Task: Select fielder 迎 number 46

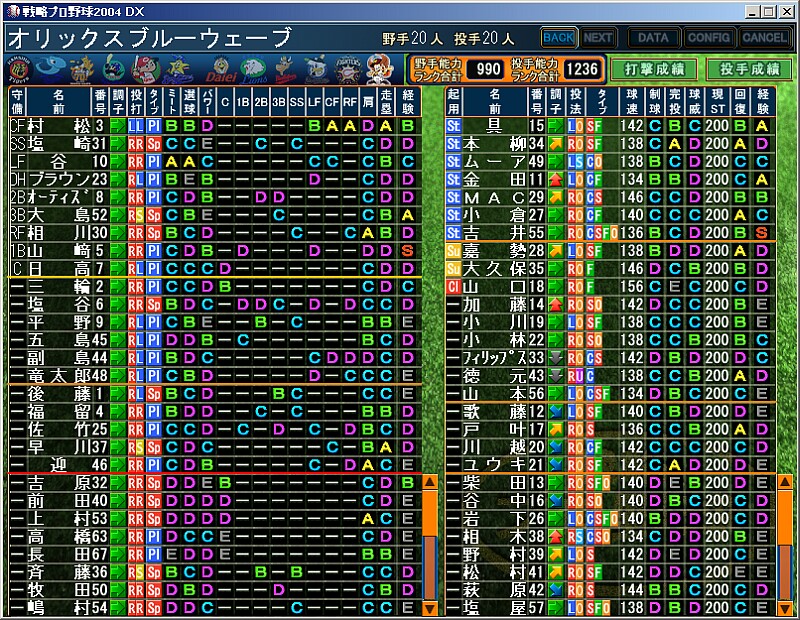Action: pos(214,465)
